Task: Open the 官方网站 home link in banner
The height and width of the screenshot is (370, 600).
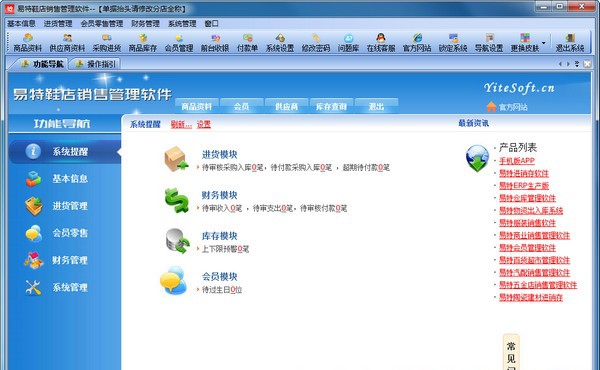Action: coord(507,107)
